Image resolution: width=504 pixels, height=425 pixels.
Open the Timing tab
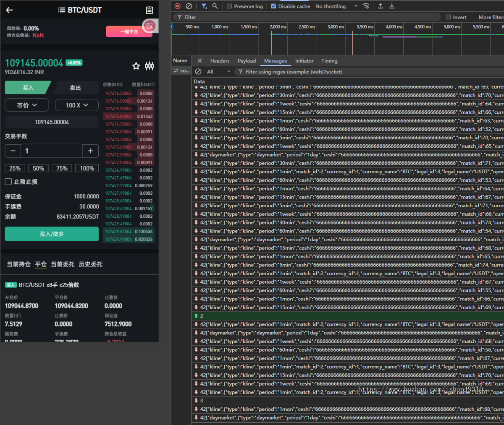(329, 61)
